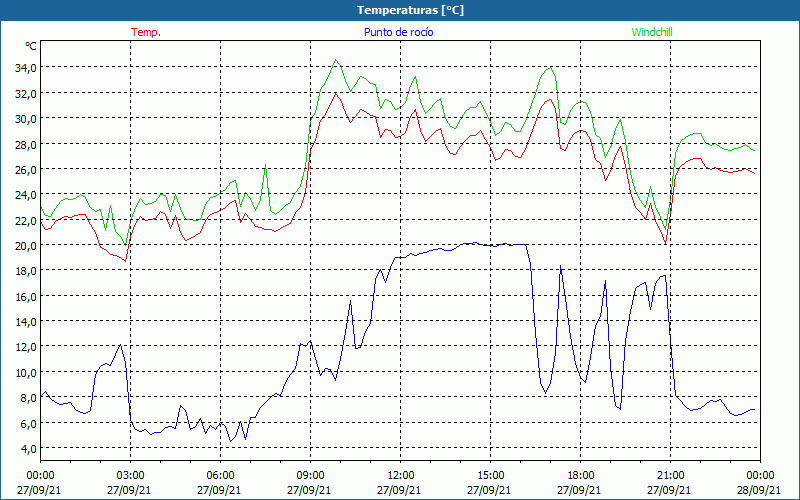Click the '18:00' time axis label

[581, 476]
